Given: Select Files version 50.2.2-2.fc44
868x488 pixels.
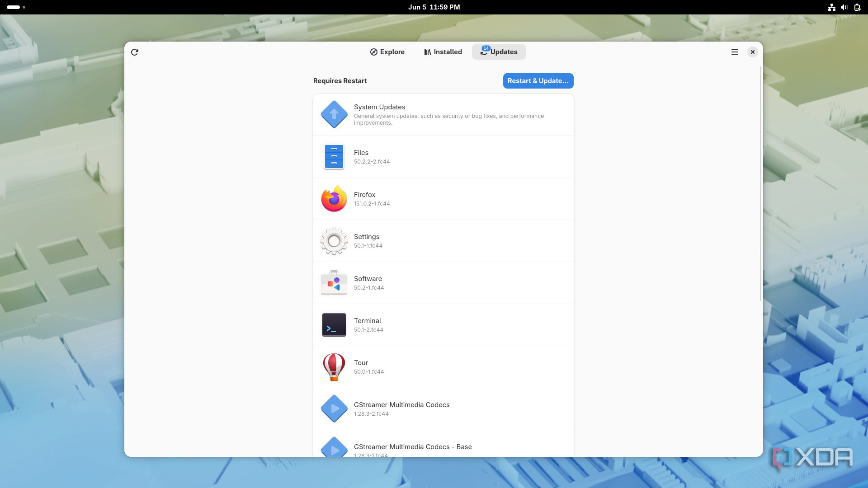Looking at the screenshot, I should [x=372, y=162].
